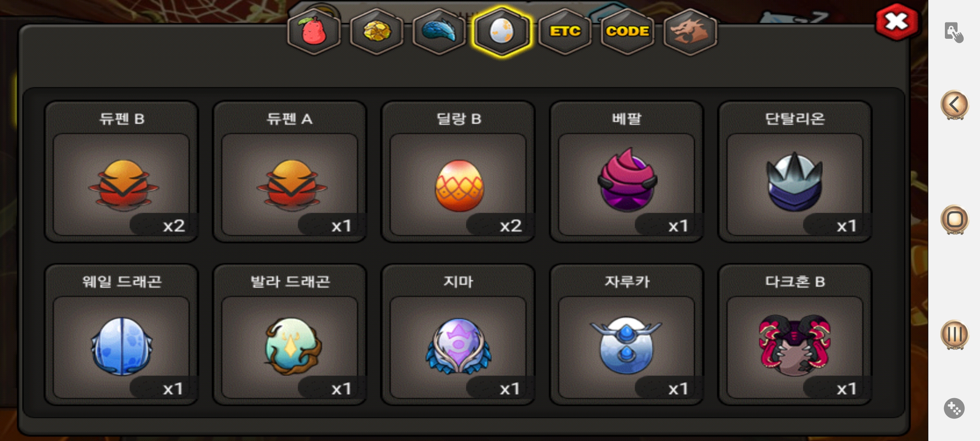
Task: Select the dragon egg tab
Action: click(x=502, y=32)
